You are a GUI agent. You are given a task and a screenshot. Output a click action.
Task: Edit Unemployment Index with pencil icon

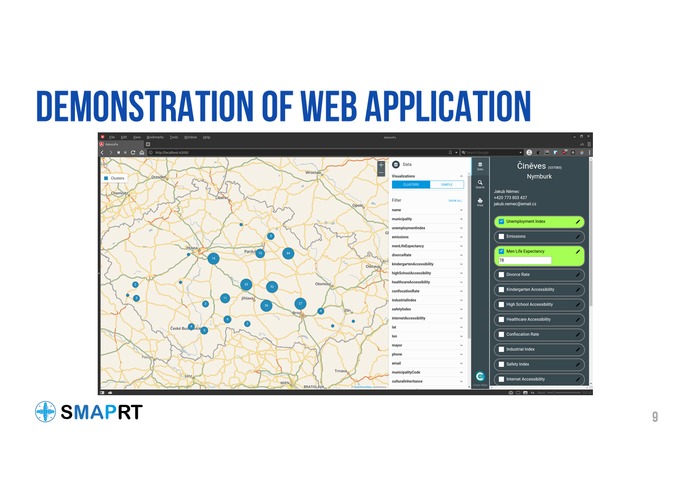tap(578, 222)
